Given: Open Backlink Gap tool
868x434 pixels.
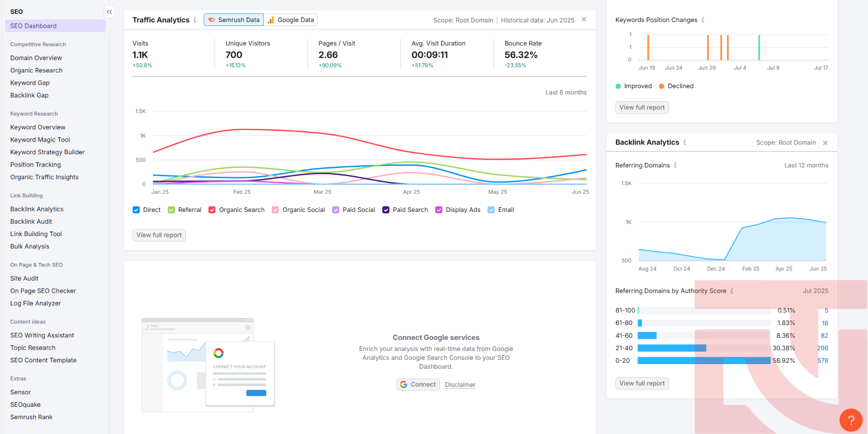Looking at the screenshot, I should click(x=29, y=95).
